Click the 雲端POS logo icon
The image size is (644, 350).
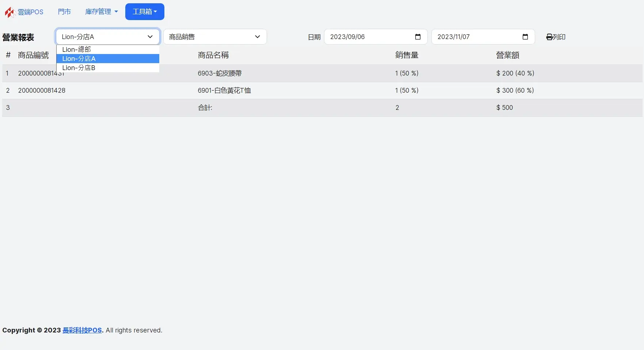[x=9, y=12]
